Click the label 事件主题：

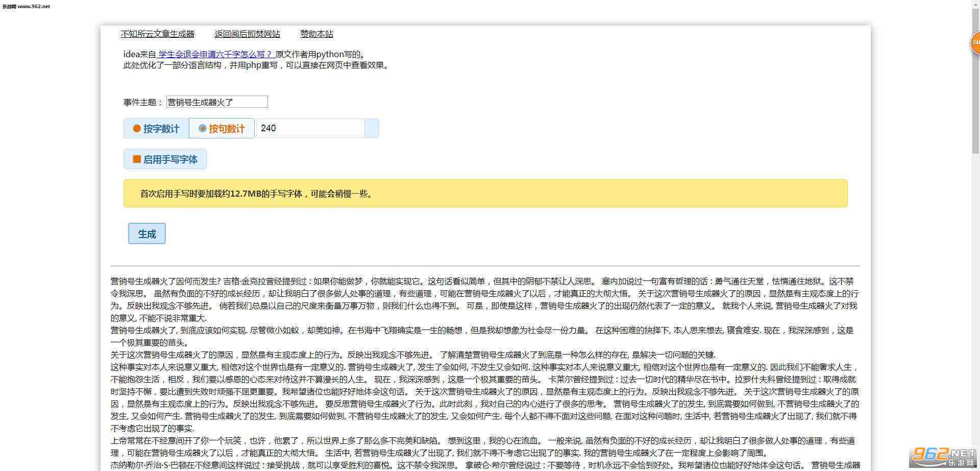(x=143, y=102)
